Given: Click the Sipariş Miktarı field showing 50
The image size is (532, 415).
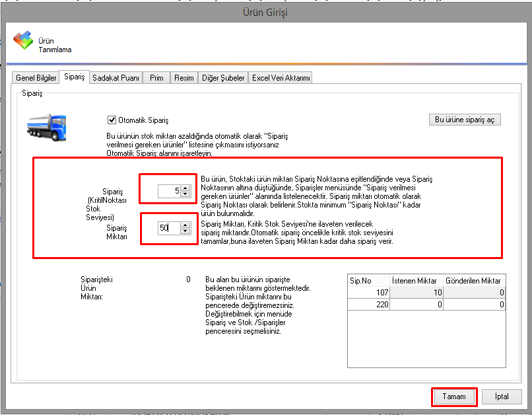Looking at the screenshot, I should (168, 228).
